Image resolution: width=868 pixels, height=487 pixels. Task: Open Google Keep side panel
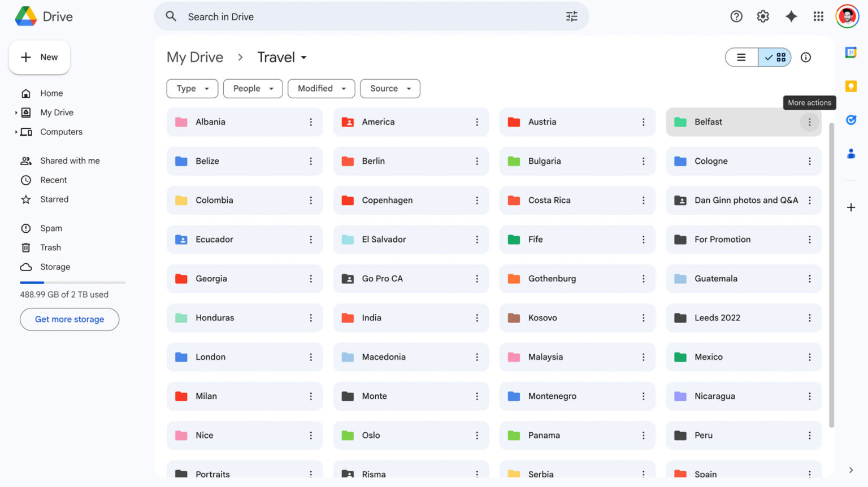851,86
